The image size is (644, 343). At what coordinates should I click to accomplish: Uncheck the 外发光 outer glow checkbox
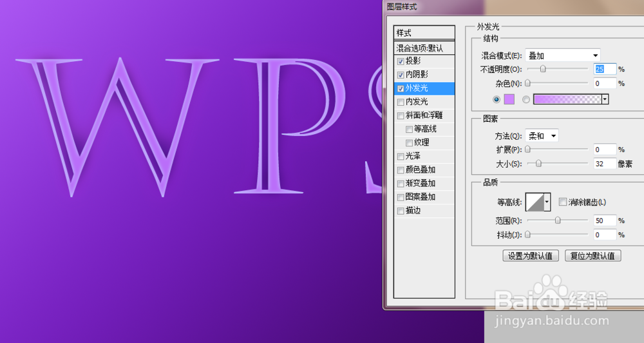[x=401, y=89]
